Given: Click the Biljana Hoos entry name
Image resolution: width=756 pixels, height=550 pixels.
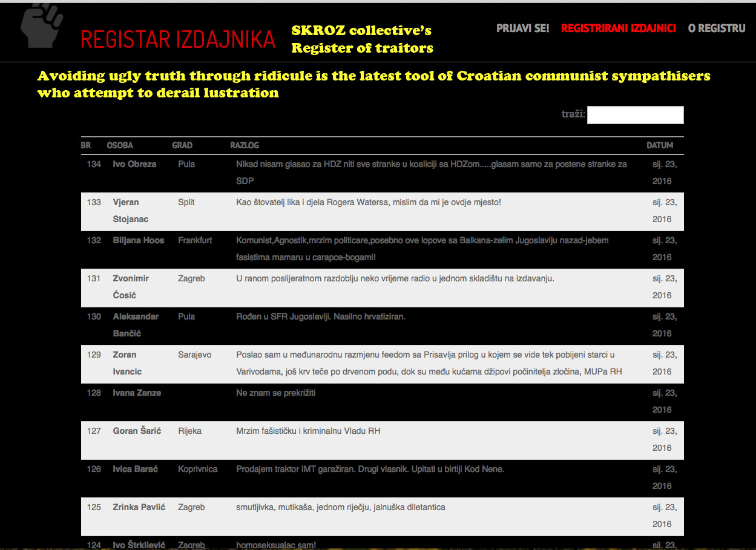Looking at the screenshot, I should [138, 240].
